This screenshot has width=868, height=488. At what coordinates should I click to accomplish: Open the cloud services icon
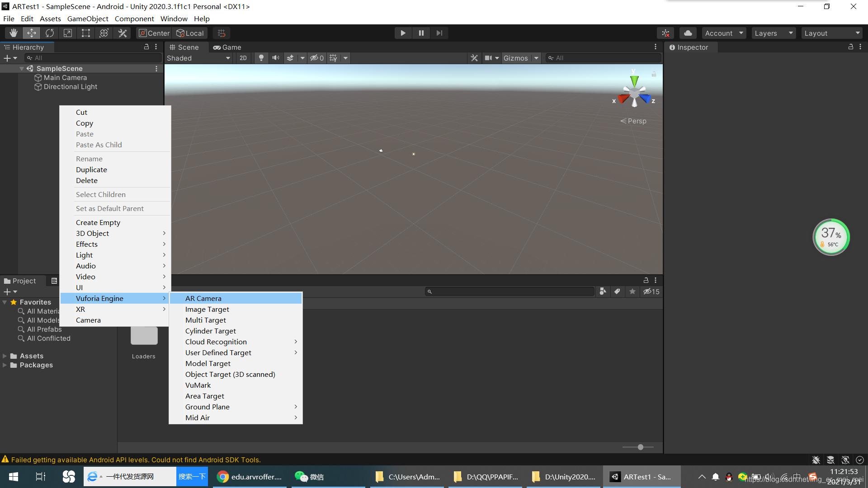tap(688, 33)
